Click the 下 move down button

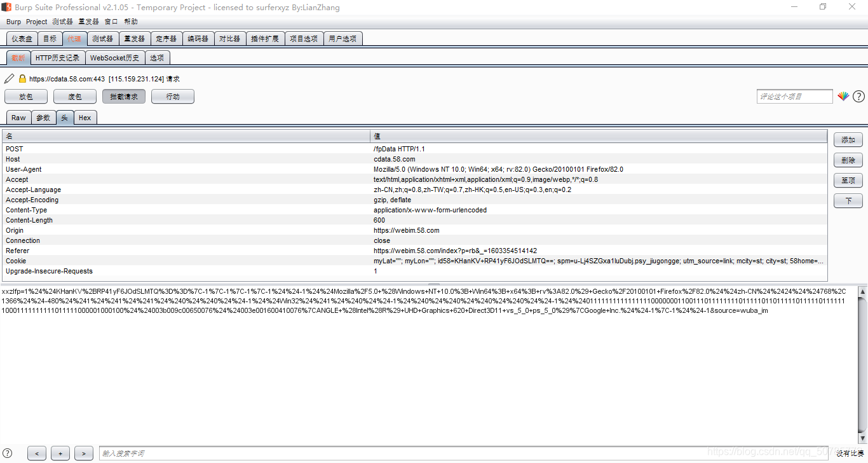[x=848, y=201]
